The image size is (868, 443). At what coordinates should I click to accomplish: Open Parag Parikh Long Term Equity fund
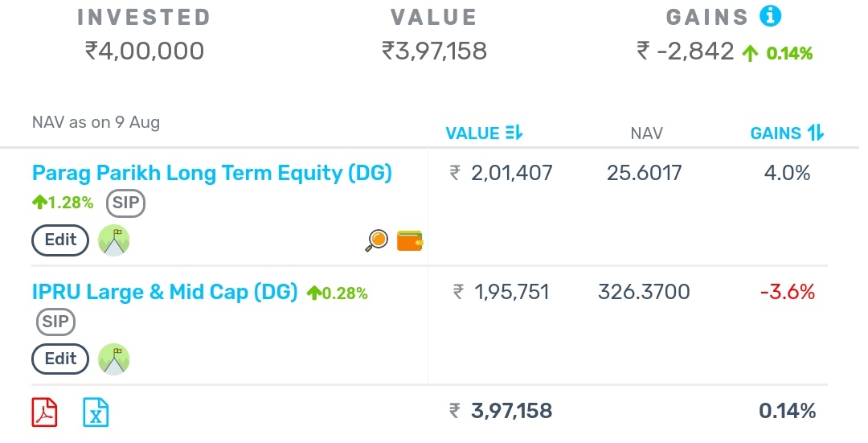tap(211, 173)
